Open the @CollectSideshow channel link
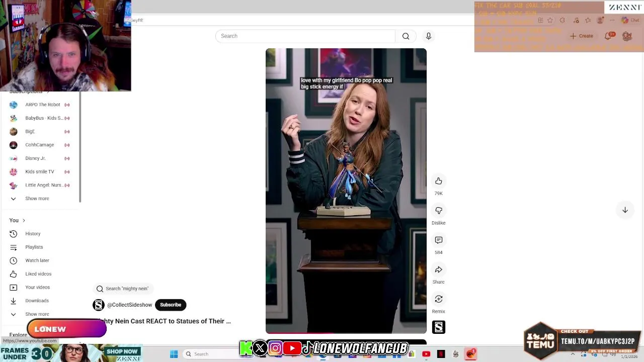The image size is (644, 362). pos(129,305)
